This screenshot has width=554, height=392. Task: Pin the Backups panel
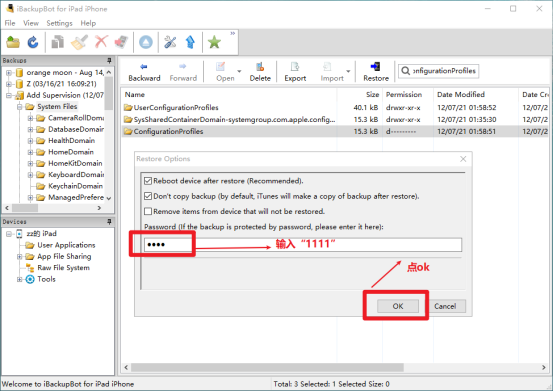click(109, 60)
